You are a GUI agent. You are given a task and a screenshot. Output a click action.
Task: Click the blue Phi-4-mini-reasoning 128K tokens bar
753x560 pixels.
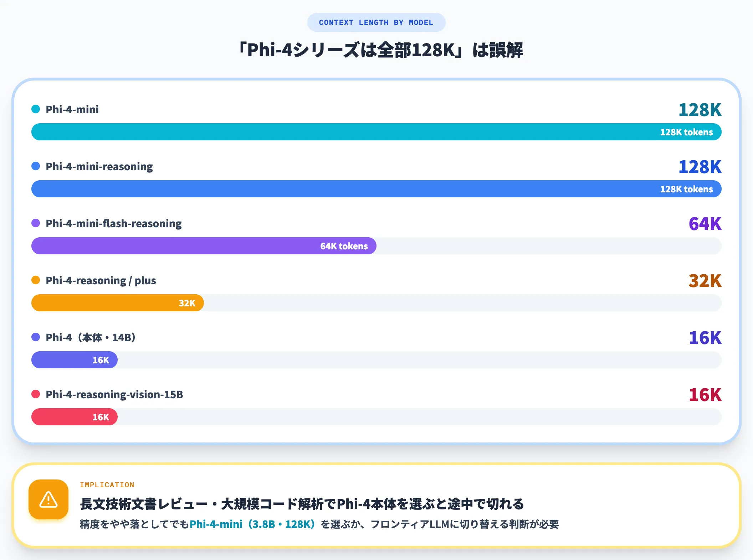point(376,189)
